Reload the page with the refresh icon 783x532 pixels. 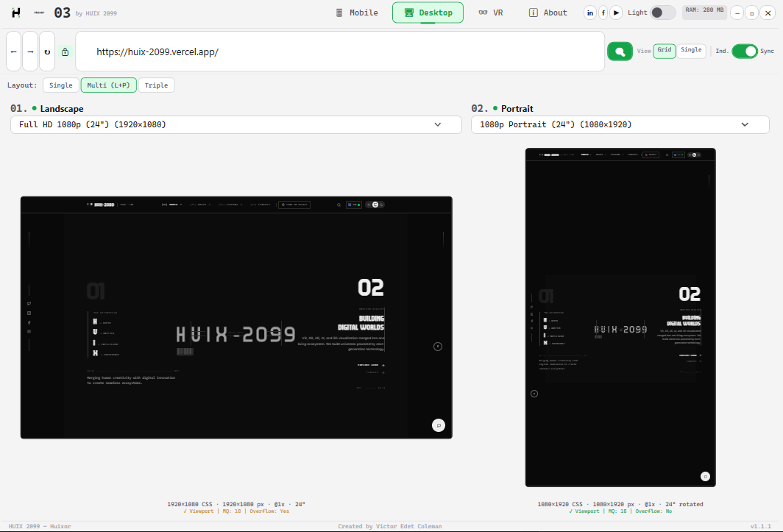click(x=47, y=52)
